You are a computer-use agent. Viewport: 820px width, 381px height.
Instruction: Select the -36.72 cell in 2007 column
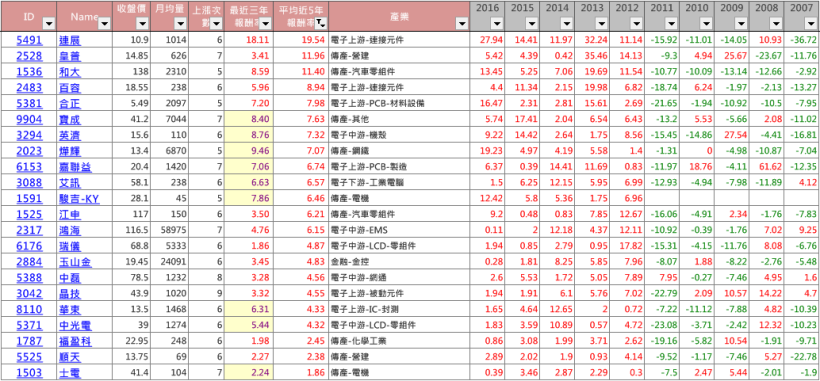(802, 40)
